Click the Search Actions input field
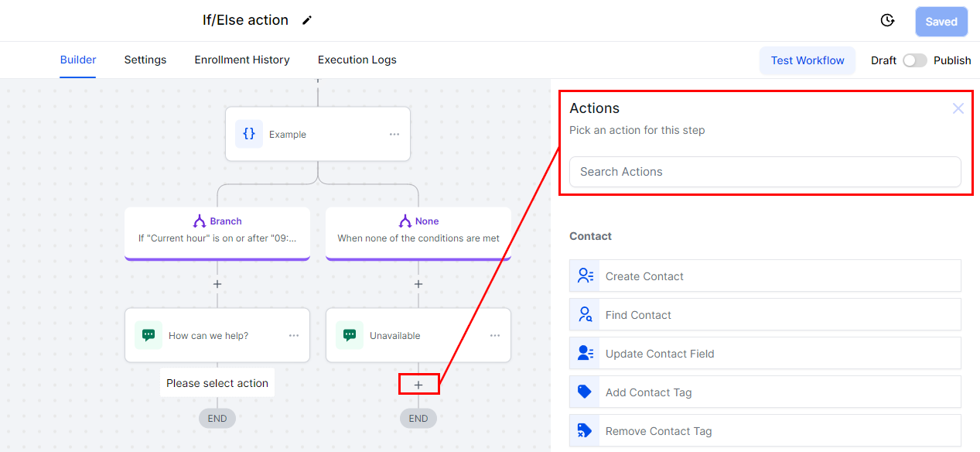The image size is (980, 452). (x=765, y=172)
